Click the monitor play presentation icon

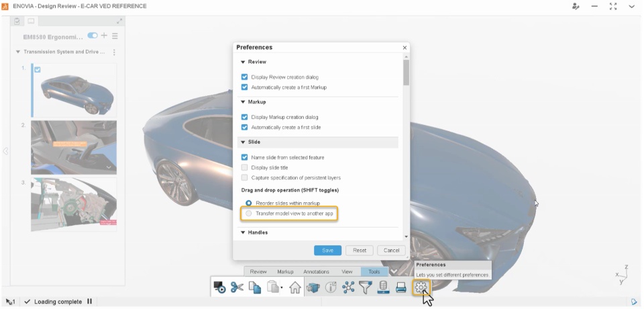[x=220, y=288]
